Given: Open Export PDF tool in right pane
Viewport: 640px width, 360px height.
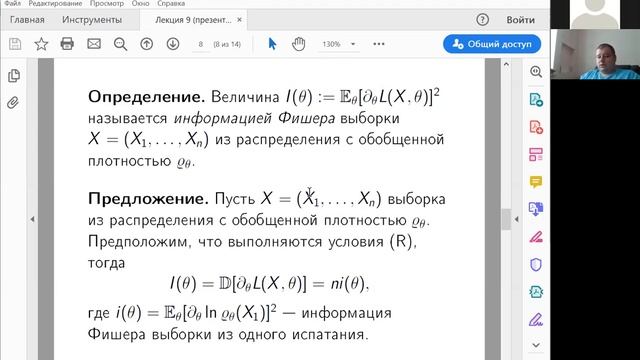Looking at the screenshot, I should click(x=536, y=100).
